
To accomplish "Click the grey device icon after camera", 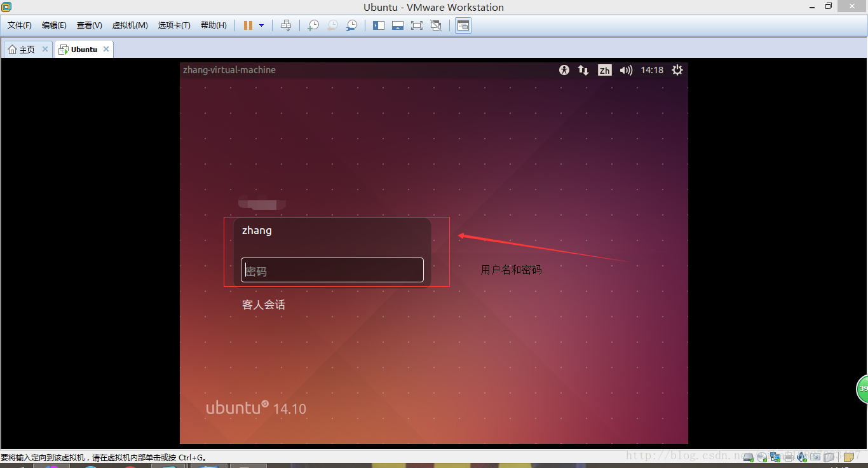I will [829, 457].
